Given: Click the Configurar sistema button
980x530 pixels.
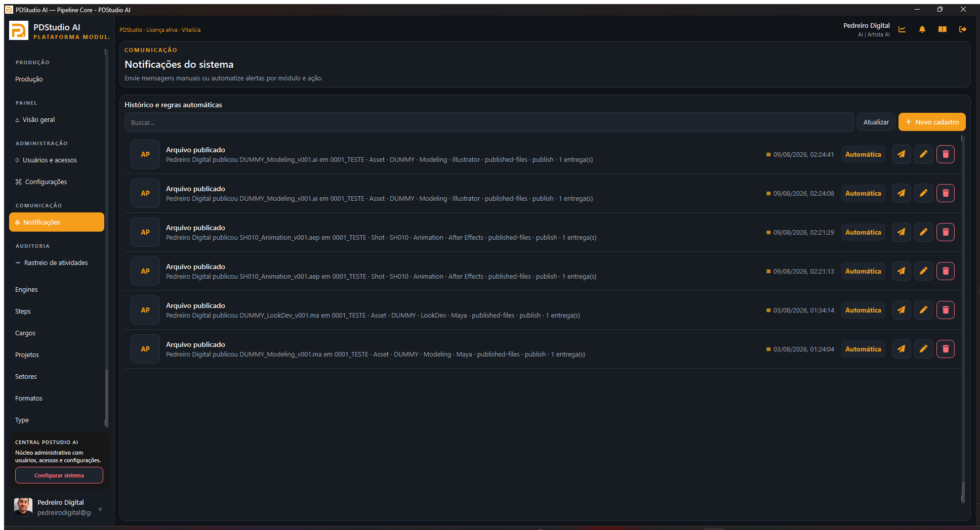Looking at the screenshot, I should [59, 475].
